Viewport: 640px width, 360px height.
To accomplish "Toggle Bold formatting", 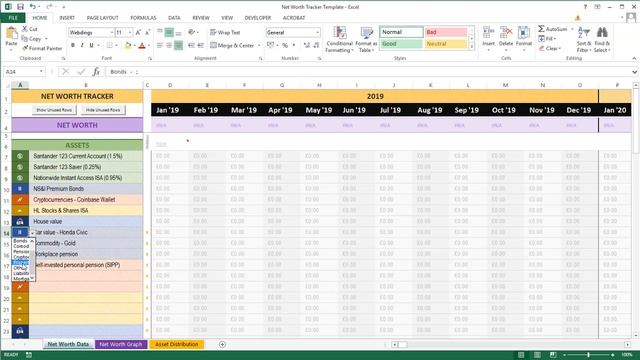I will [x=73, y=45].
